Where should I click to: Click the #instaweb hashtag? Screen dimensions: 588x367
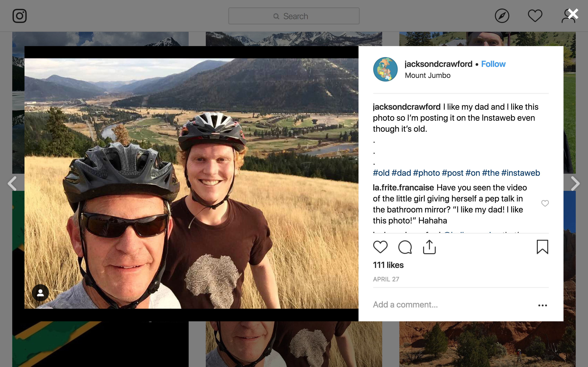520,173
